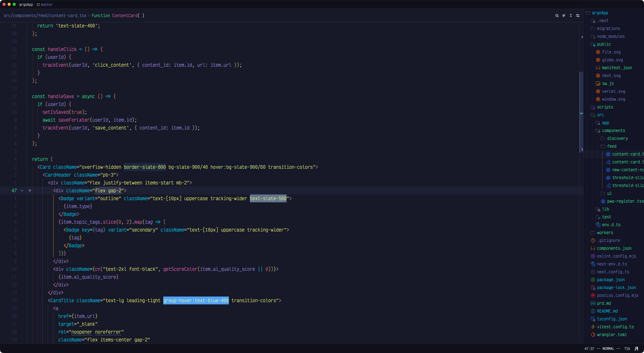Click the components.json braces icon
Viewport: 644px width, 353px height.
[593, 248]
